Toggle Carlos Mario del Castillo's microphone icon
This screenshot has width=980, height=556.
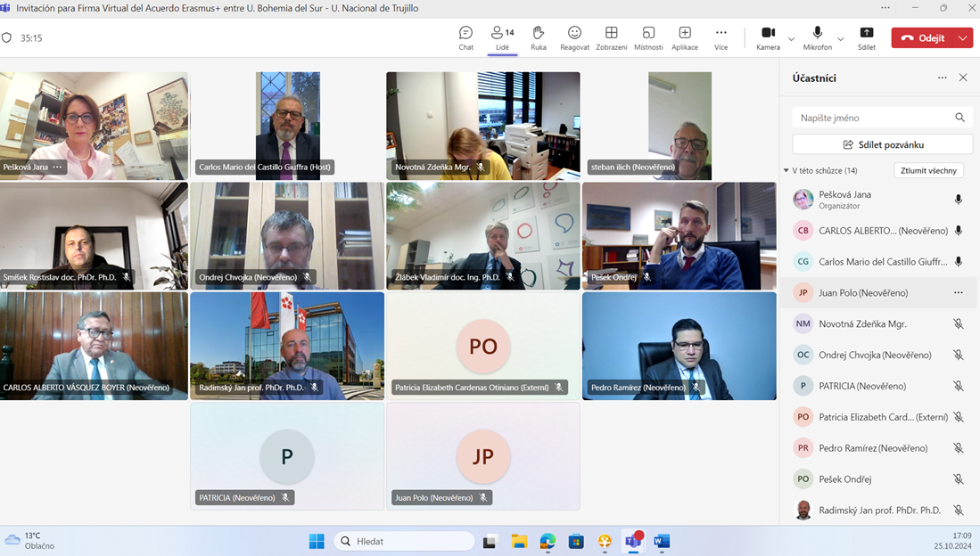coord(958,262)
